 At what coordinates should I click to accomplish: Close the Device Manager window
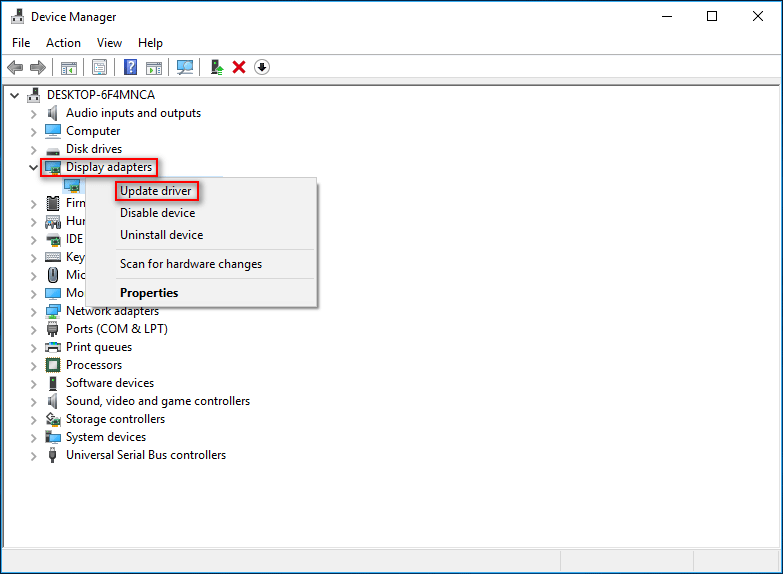pos(758,16)
